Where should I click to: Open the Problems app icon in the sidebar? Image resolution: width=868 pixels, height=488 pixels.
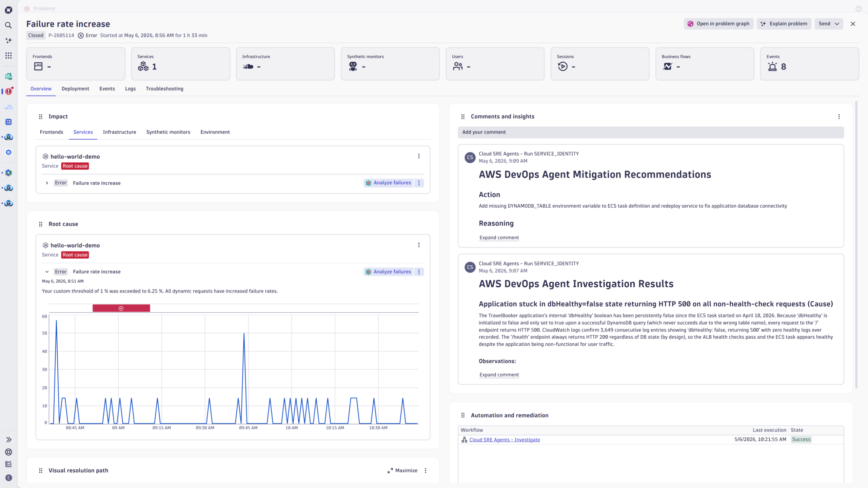(8, 91)
